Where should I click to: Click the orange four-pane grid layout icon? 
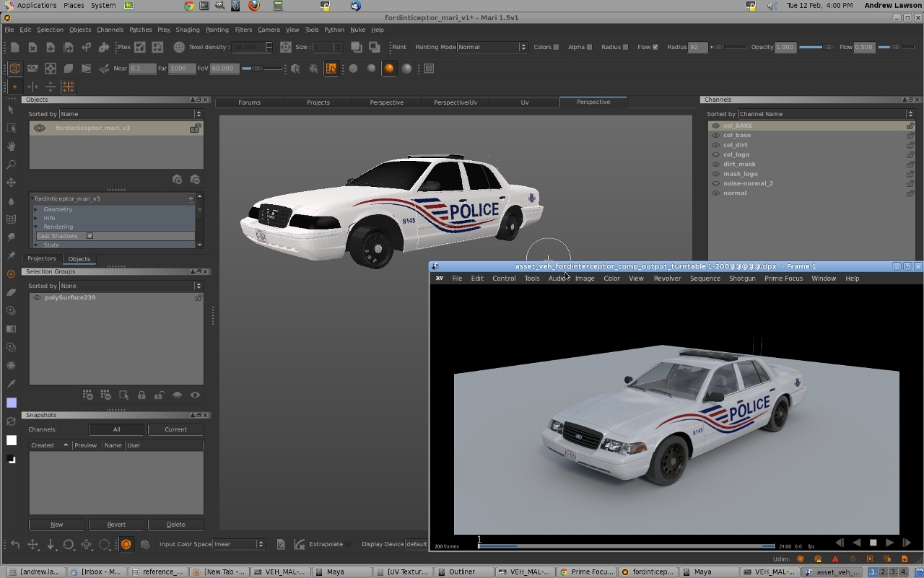coord(69,87)
